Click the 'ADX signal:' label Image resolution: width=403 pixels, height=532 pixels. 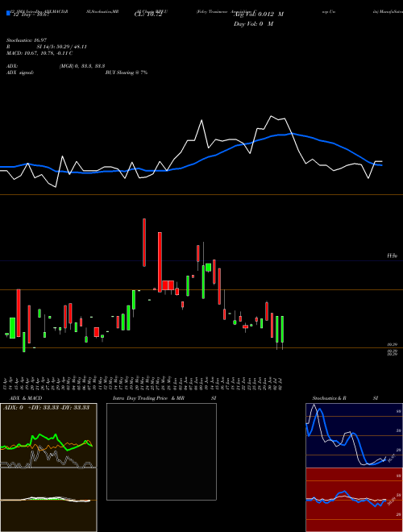(x=20, y=73)
